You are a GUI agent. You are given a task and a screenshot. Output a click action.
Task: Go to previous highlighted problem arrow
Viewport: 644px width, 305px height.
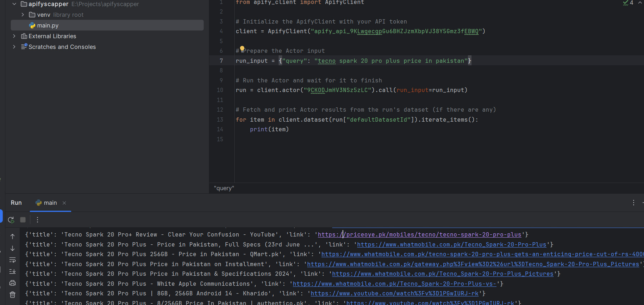point(640,3)
